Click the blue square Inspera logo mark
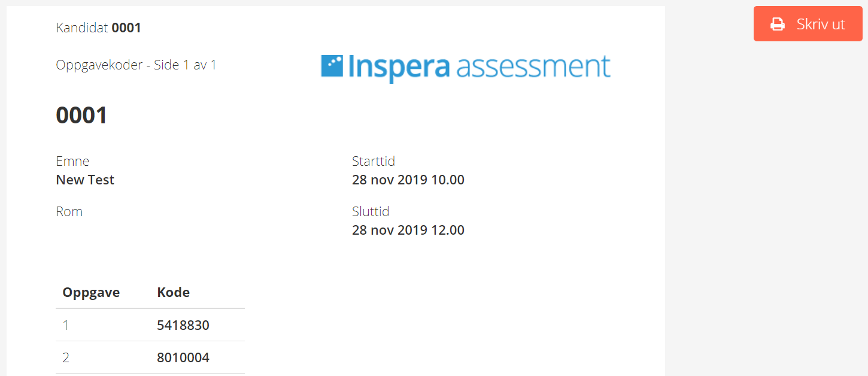 coord(332,66)
